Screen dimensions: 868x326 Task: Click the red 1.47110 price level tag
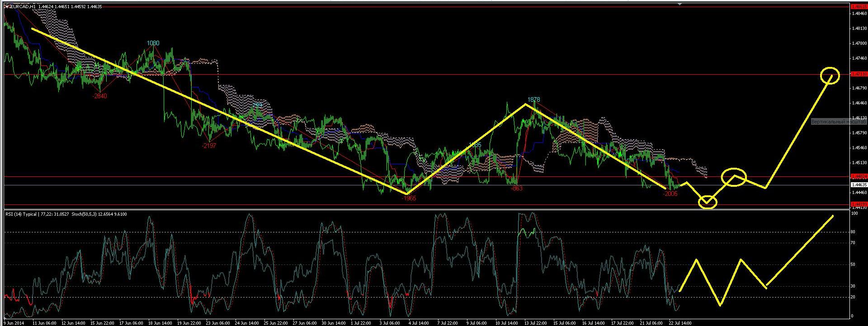tap(859, 74)
